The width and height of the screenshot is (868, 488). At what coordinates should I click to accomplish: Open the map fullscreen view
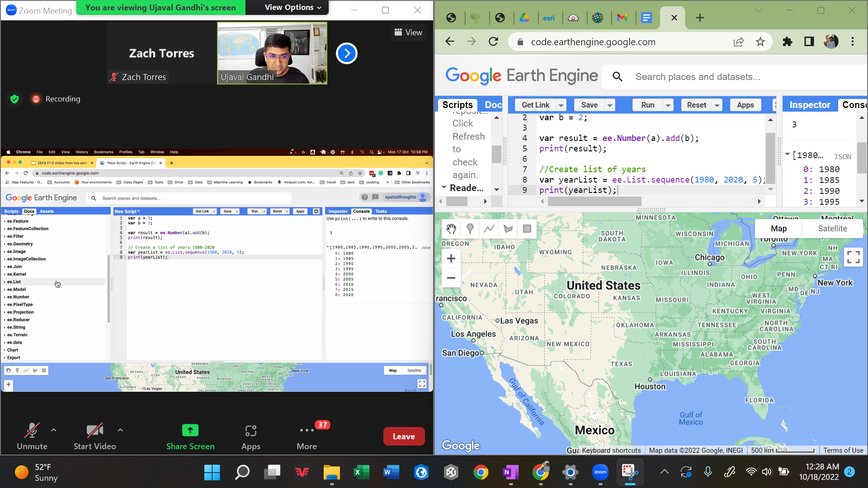coord(854,257)
